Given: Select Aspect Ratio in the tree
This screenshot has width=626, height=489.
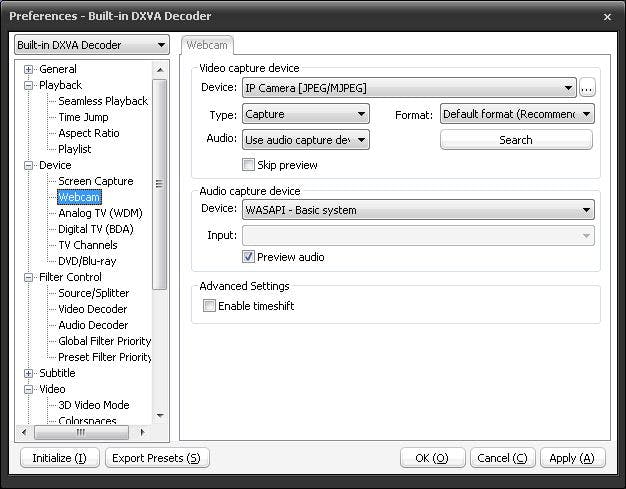Looking at the screenshot, I should pos(89,133).
